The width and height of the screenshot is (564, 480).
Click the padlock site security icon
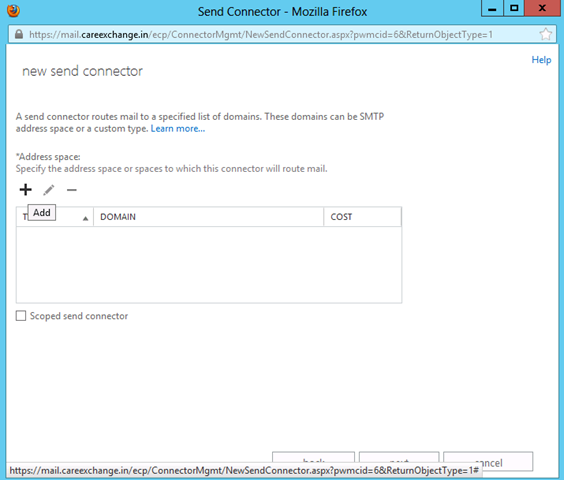[19, 34]
